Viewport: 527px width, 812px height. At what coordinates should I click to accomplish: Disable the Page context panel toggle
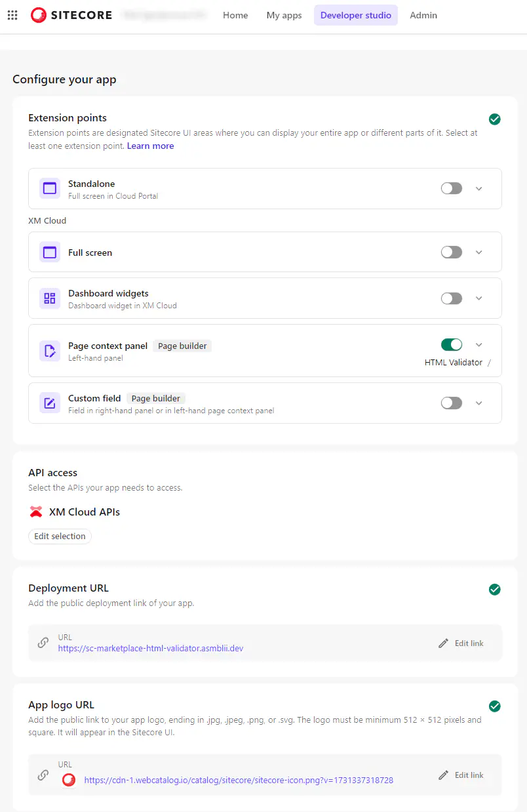click(x=452, y=345)
